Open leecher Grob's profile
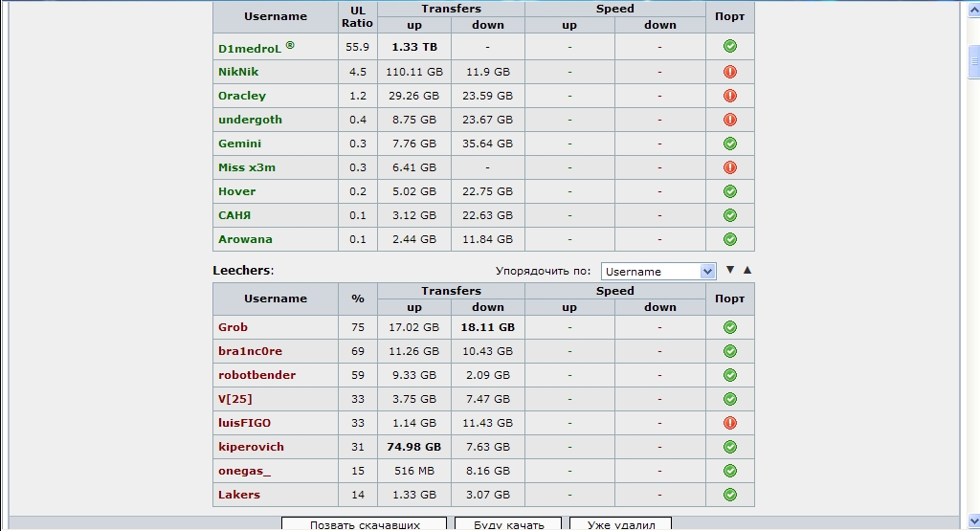 [x=233, y=327]
